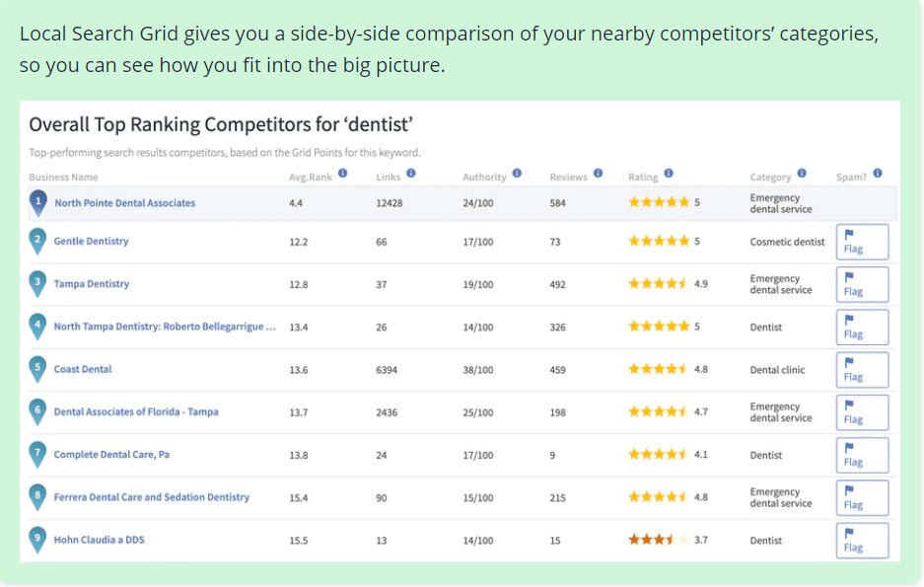
Task: Open Ferrera Dental Care and Sedation Dentistry link
Action: [x=152, y=497]
